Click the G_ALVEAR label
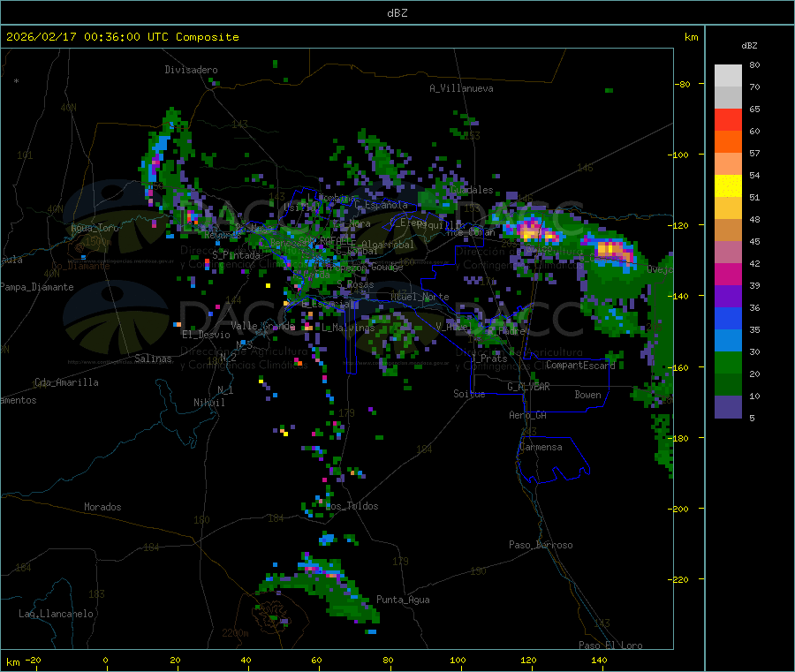 528,387
